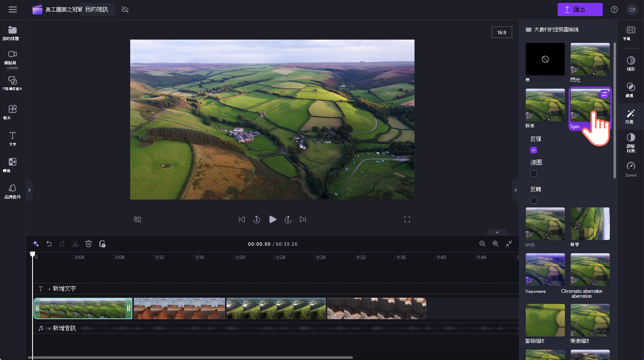The width and height of the screenshot is (644, 360).
Task: Toggle captions off icon under preview
Action: (x=138, y=219)
